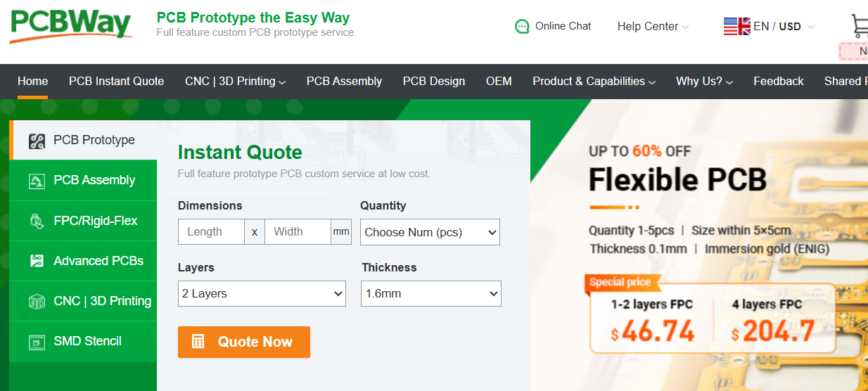Click the US/UK flag language icon

pos(736,27)
